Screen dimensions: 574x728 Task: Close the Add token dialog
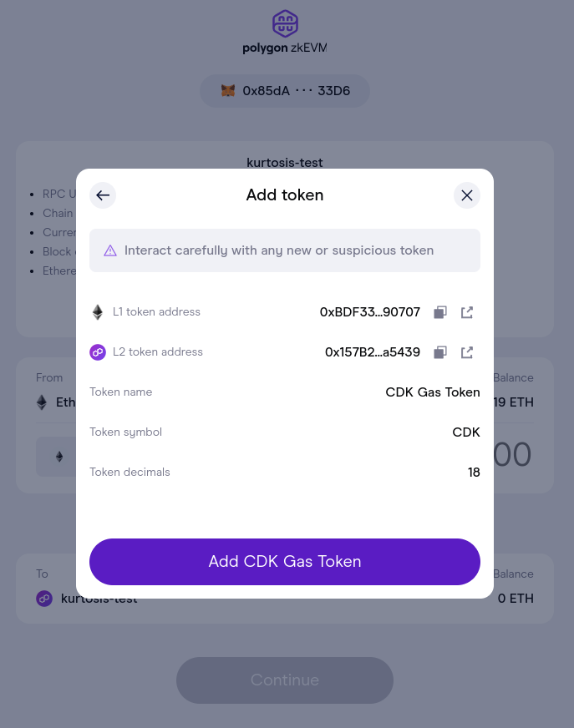pos(467,195)
